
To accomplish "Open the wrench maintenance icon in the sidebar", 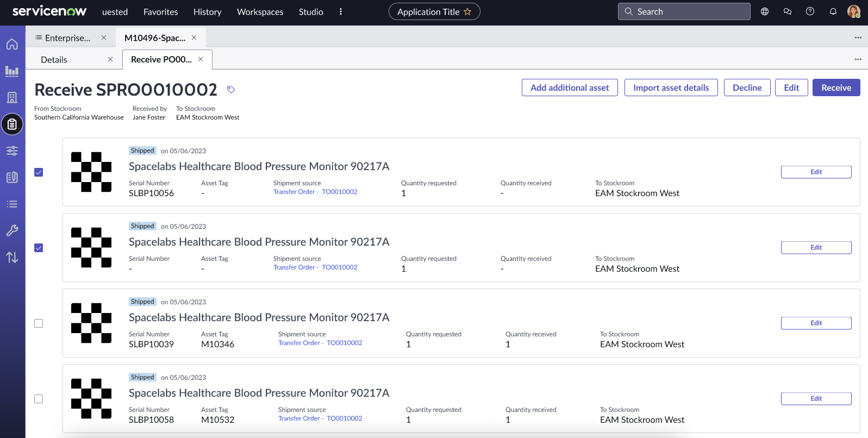I will click(12, 230).
